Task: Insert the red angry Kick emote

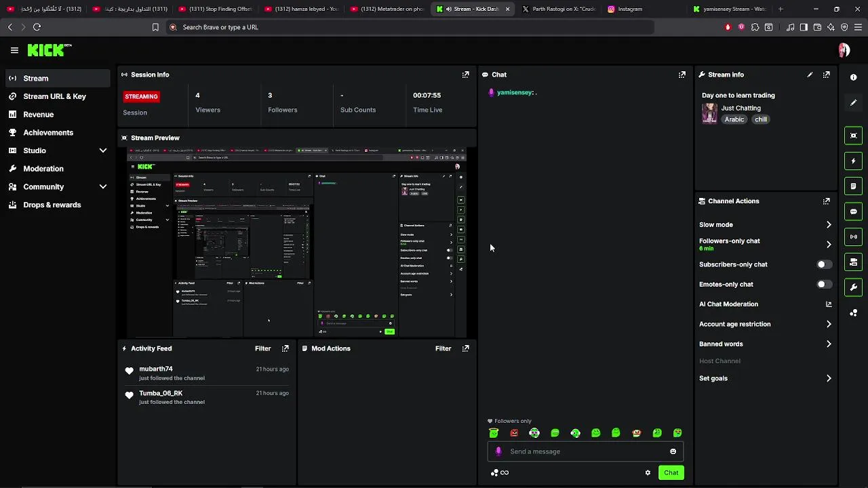Action: pyautogui.click(x=514, y=433)
